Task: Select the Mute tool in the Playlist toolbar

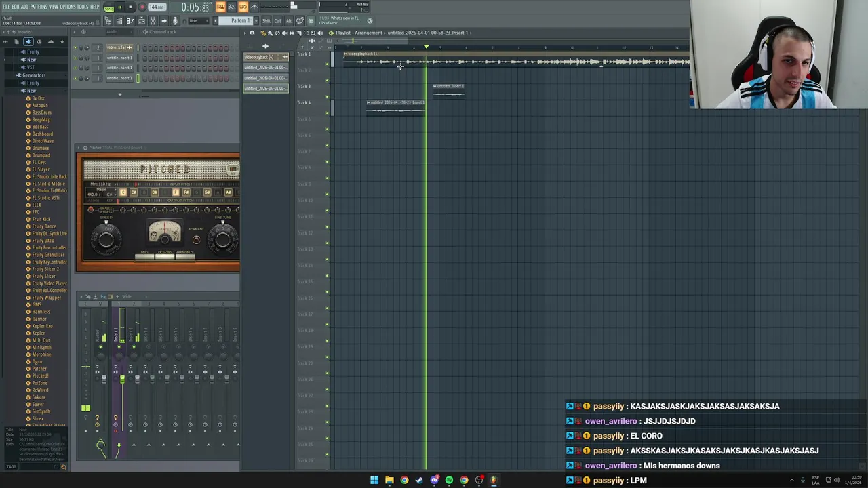Action: [x=284, y=33]
